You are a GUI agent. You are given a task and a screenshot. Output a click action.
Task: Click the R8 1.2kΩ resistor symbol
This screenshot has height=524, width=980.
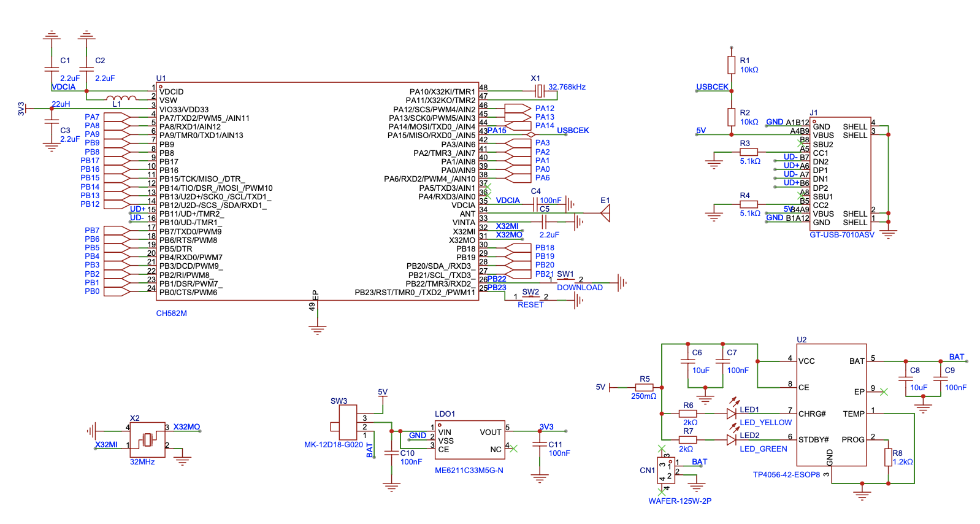(888, 457)
